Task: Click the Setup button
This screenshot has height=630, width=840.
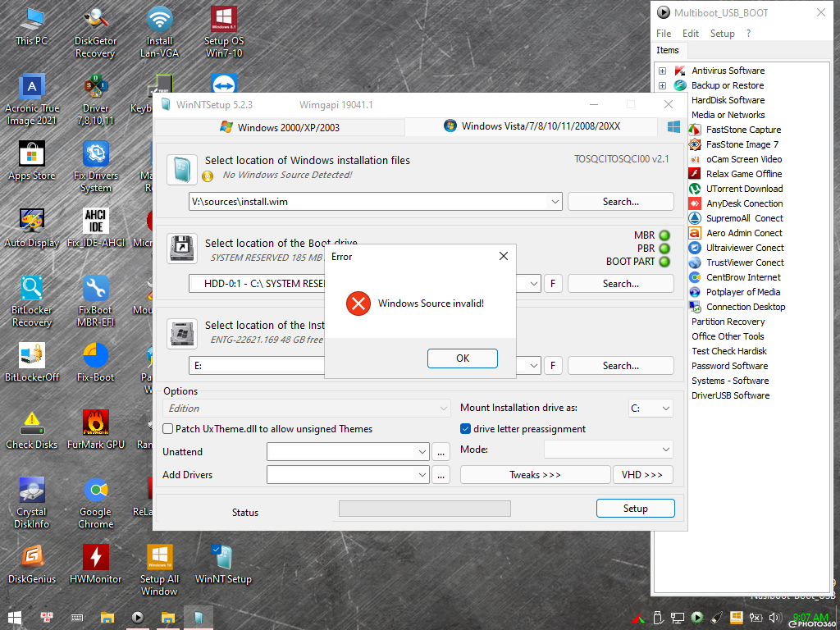Action: [636, 509]
